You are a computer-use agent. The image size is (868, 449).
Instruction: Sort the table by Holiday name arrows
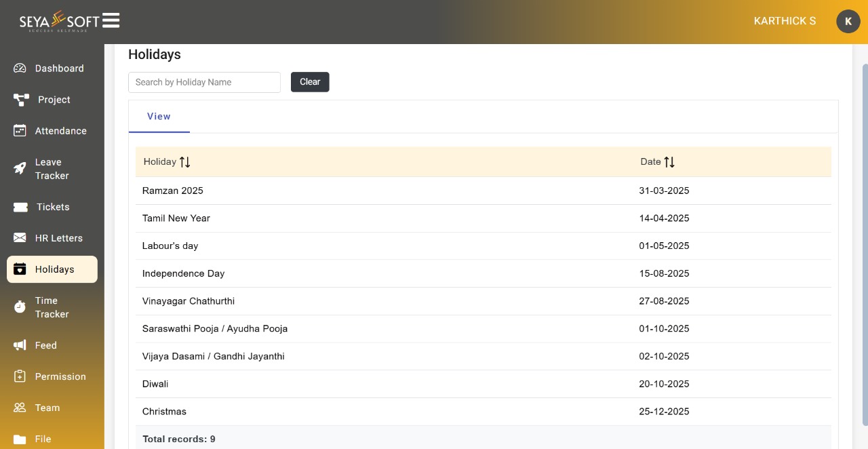[184, 162]
